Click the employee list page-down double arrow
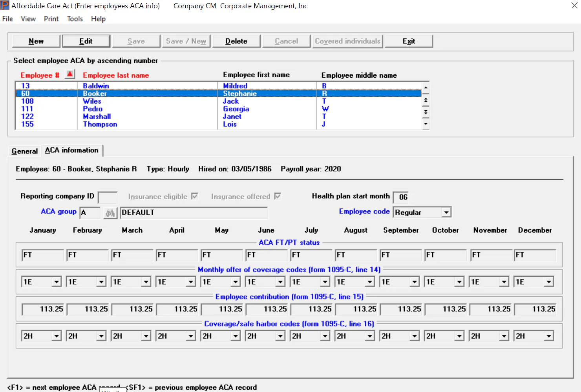 pos(426,112)
